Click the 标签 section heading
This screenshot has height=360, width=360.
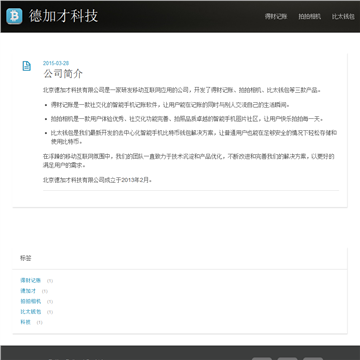click(x=26, y=258)
